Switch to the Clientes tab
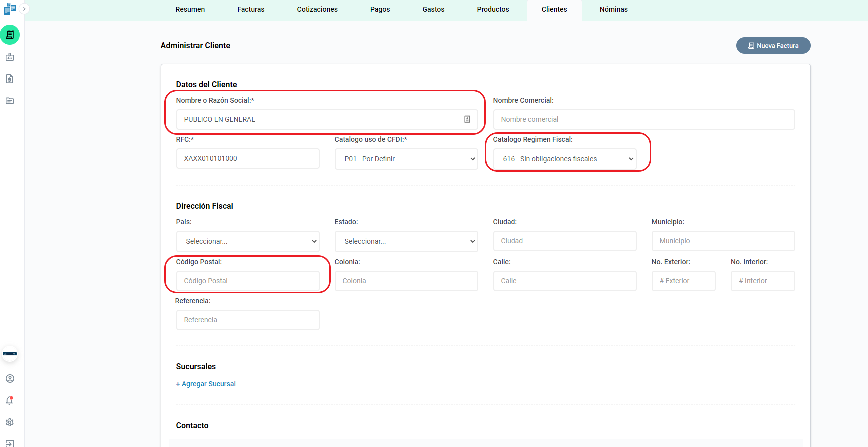The image size is (868, 447). (554, 10)
